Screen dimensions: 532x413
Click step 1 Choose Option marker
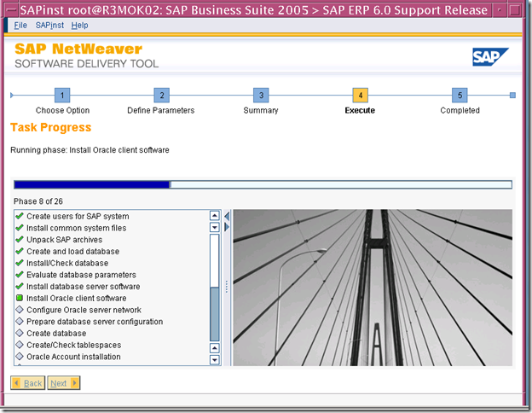[62, 95]
